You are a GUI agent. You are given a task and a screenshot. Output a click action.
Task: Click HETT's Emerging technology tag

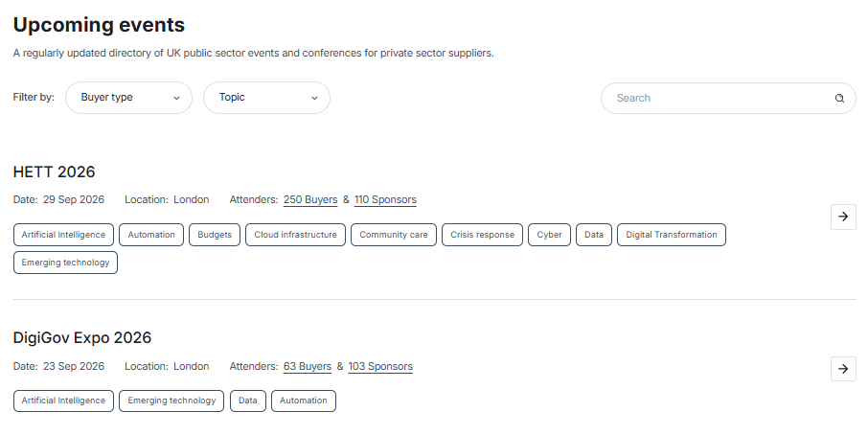point(65,263)
